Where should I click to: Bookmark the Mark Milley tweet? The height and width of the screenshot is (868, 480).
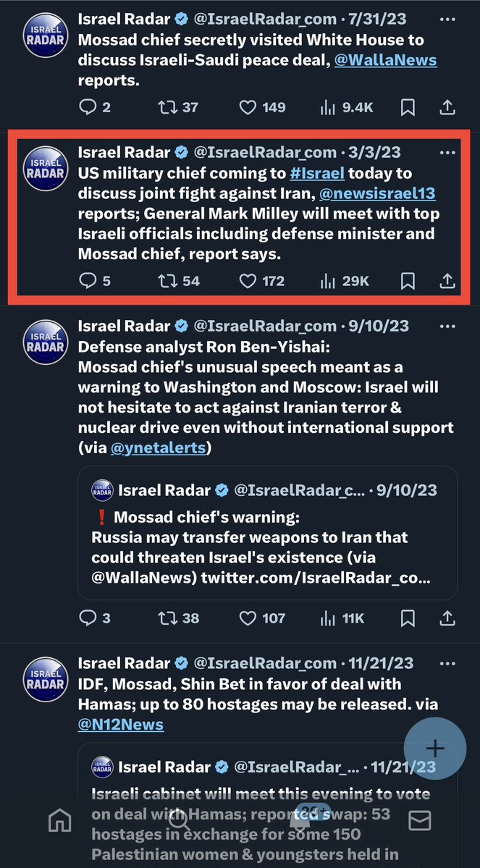(x=408, y=280)
